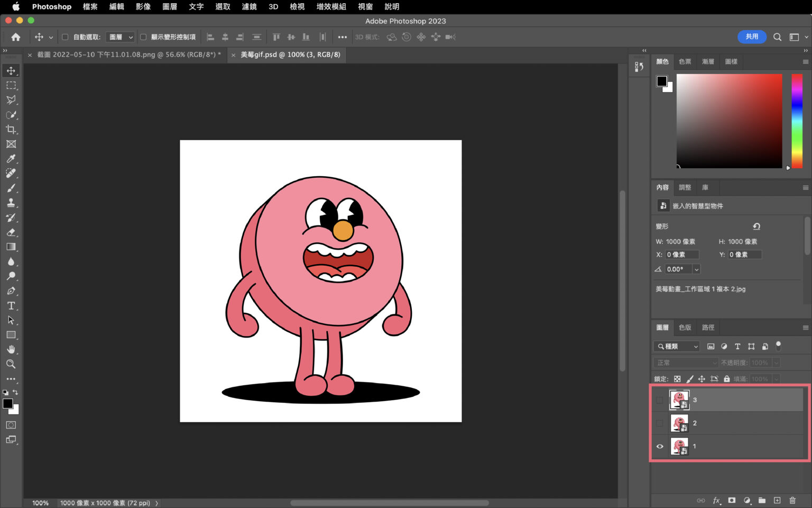Toggle Quick Mask mode
The width and height of the screenshot is (812, 508).
(x=11, y=425)
